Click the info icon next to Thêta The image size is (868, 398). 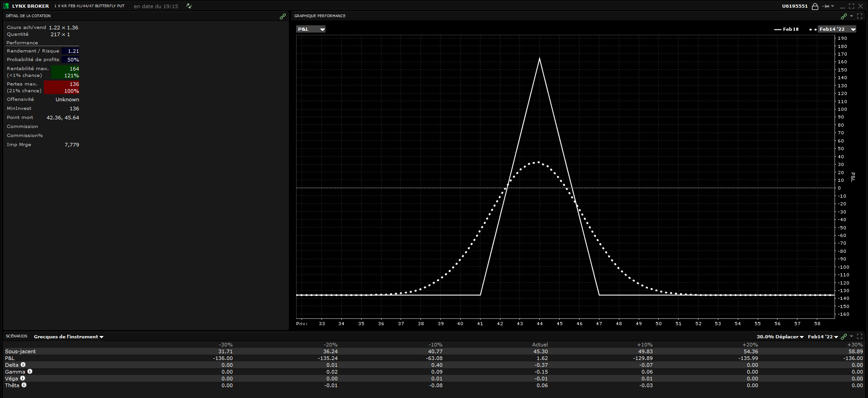click(x=24, y=385)
